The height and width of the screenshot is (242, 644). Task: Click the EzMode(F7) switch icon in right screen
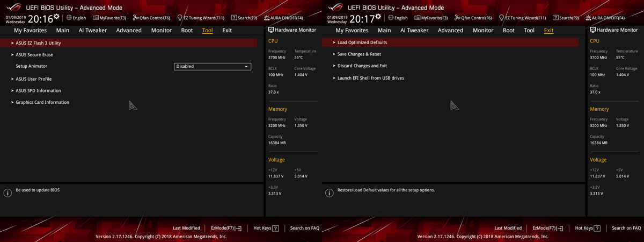[x=560, y=228]
